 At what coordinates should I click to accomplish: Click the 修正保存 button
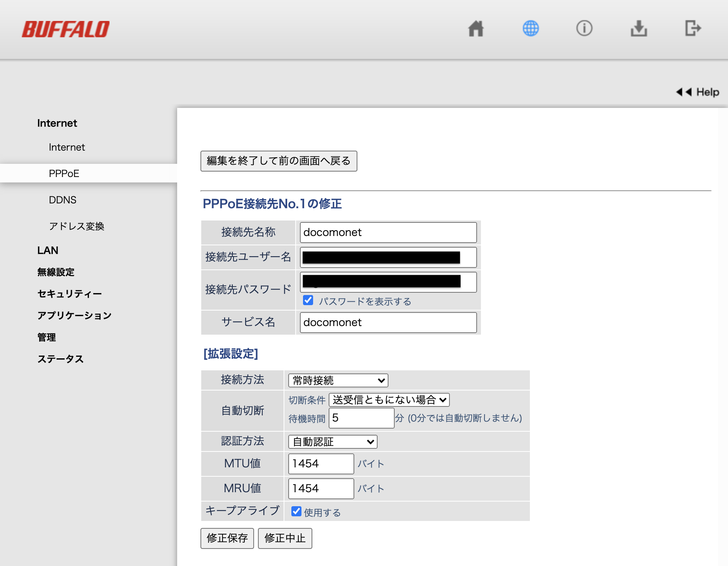coord(227,538)
